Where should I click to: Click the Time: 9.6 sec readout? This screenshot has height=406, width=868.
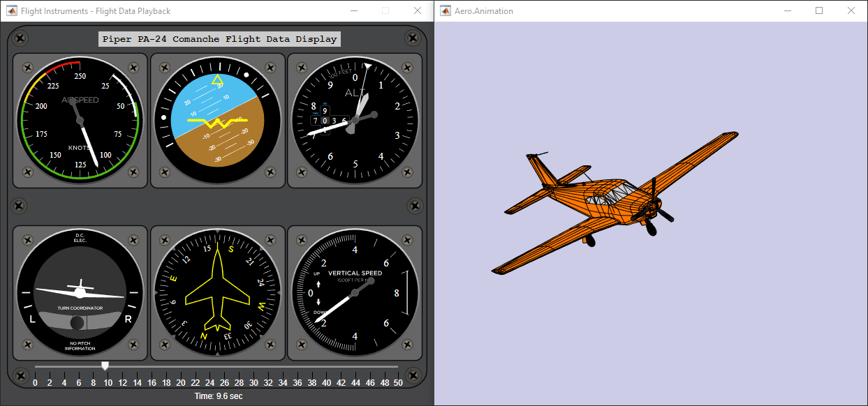click(x=219, y=396)
